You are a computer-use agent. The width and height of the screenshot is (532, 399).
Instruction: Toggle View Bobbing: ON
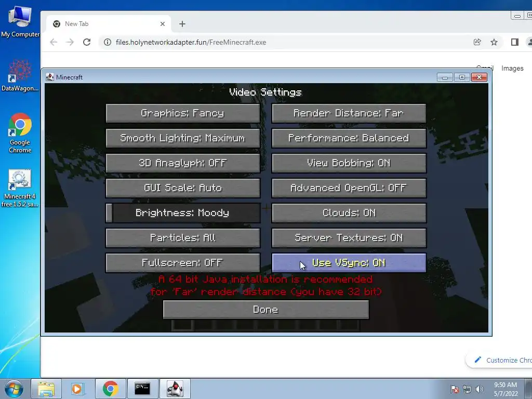[x=349, y=163]
